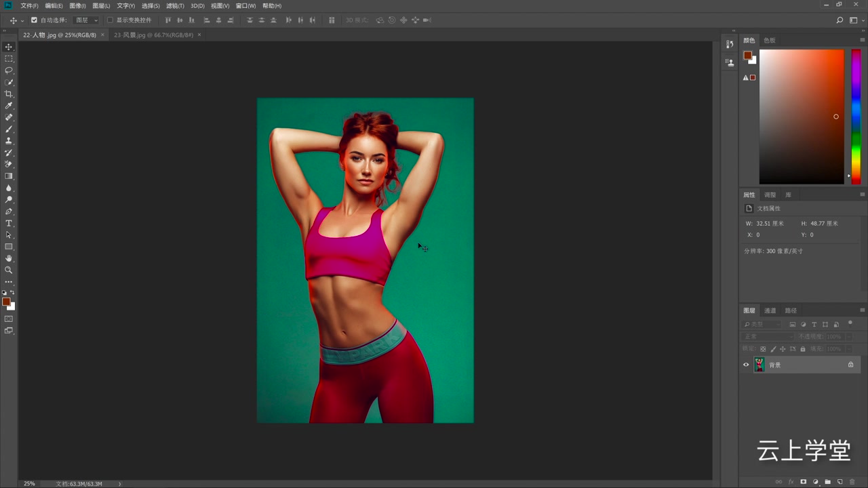Image resolution: width=868 pixels, height=488 pixels.
Task: Select the Rectangle shape tool
Action: pyautogui.click(x=9, y=247)
